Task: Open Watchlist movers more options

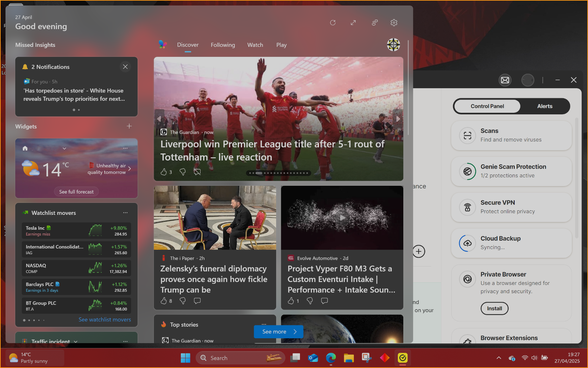Action: pos(125,213)
